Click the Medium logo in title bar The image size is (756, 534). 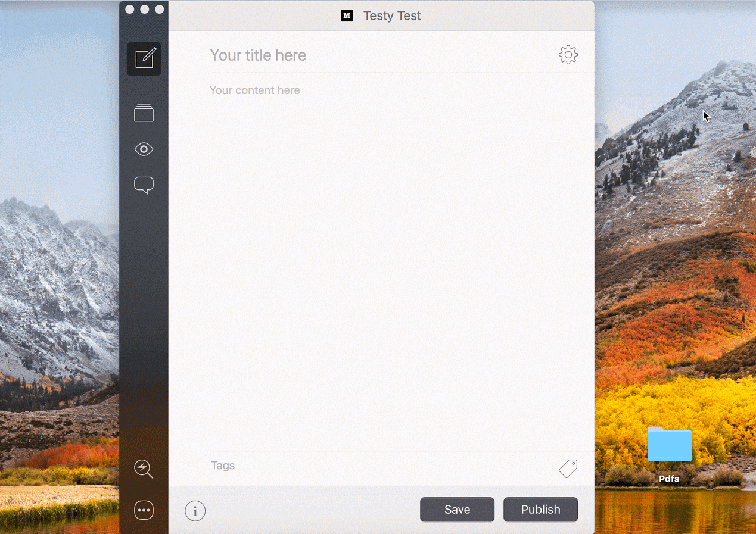click(347, 16)
